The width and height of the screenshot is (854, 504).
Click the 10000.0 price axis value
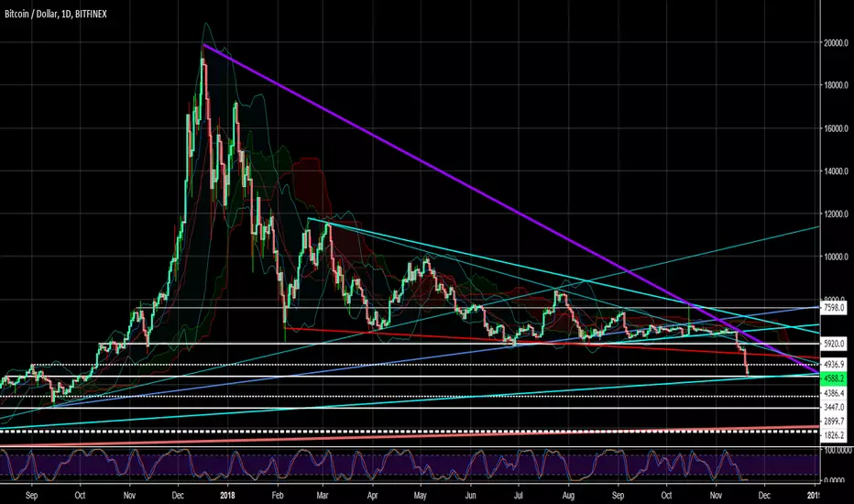tap(836, 257)
